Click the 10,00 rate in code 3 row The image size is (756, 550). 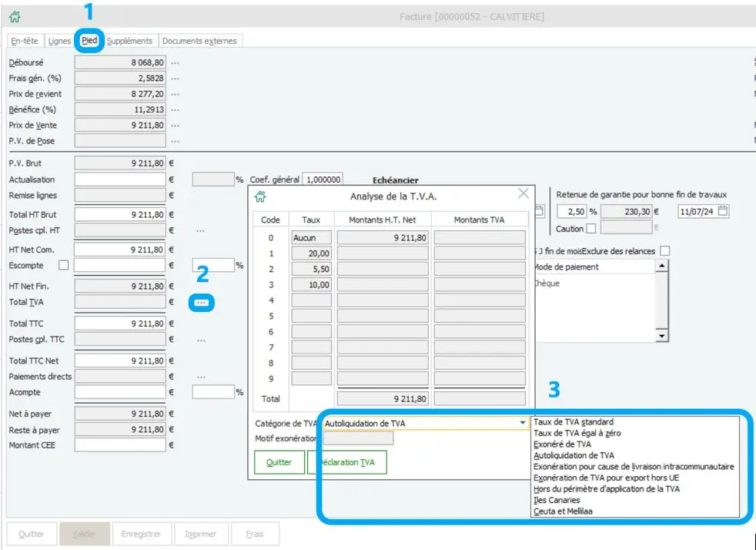(x=312, y=285)
